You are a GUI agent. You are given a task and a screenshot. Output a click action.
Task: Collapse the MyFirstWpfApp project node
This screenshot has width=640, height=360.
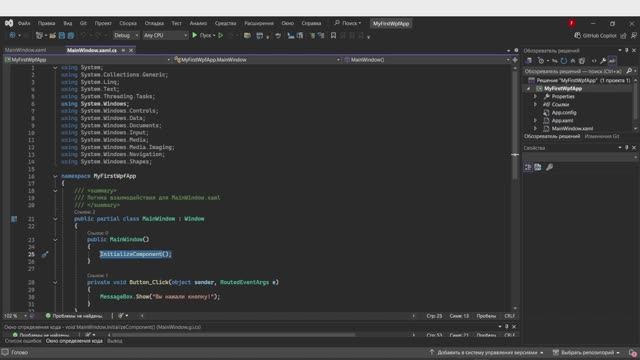(x=529, y=89)
